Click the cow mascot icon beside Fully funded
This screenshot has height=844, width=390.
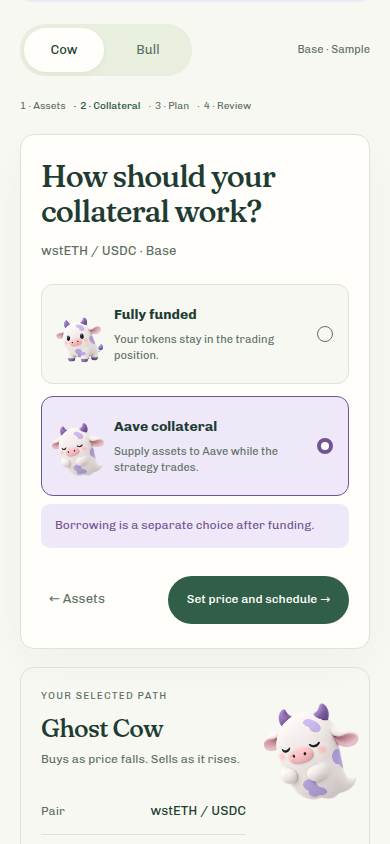[x=79, y=339]
